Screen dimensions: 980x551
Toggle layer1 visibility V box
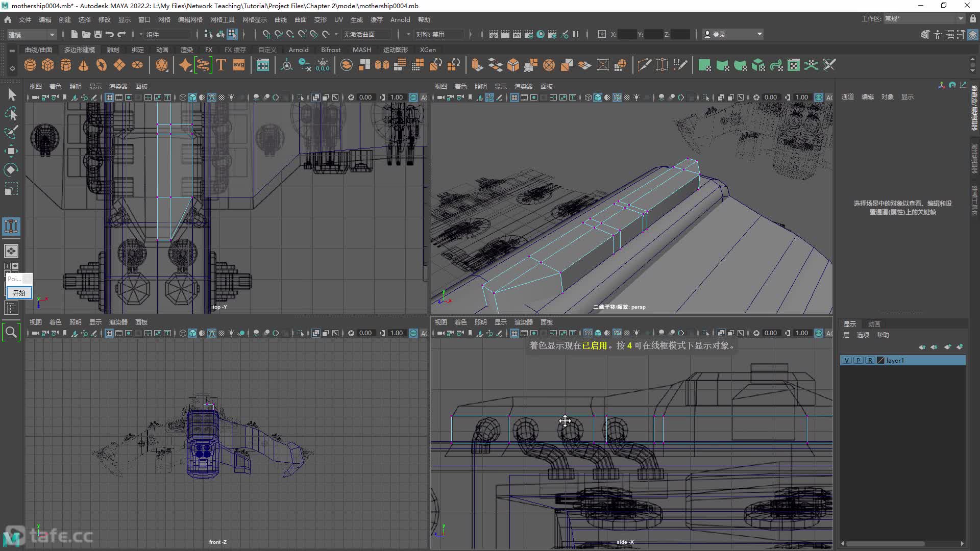847,360
